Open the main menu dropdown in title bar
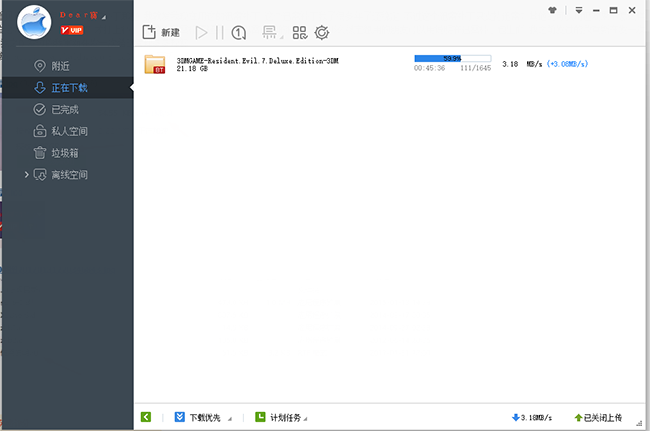The image size is (650, 431). click(578, 10)
